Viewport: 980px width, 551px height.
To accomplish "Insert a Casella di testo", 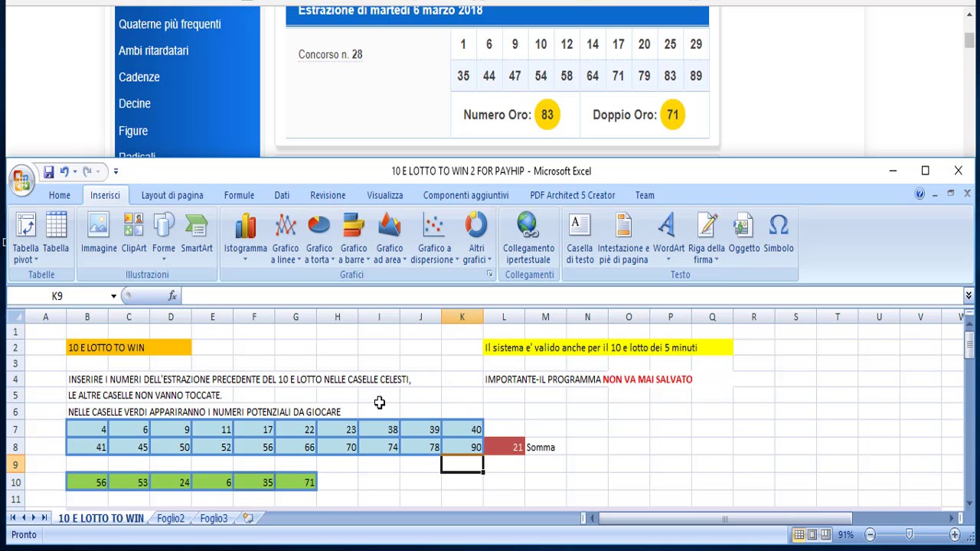I will point(580,238).
